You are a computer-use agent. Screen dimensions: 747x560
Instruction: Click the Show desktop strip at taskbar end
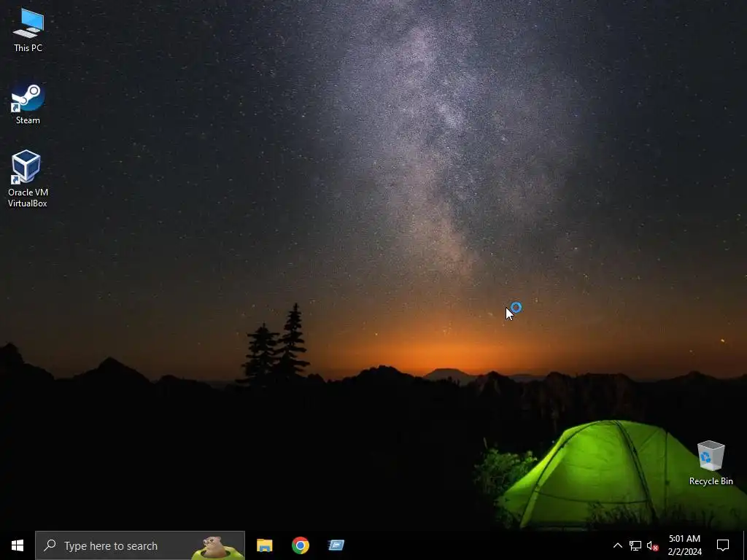745,545
